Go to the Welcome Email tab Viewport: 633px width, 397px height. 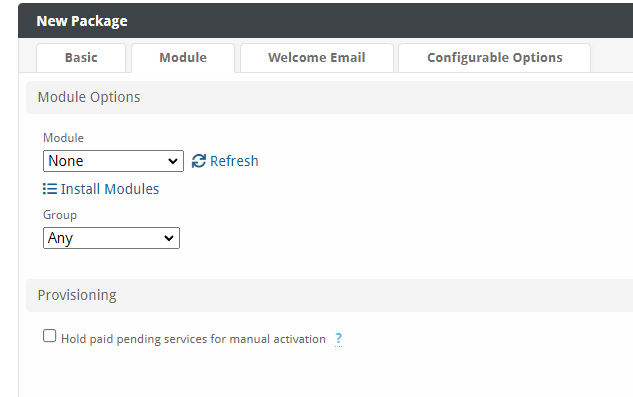(x=317, y=58)
